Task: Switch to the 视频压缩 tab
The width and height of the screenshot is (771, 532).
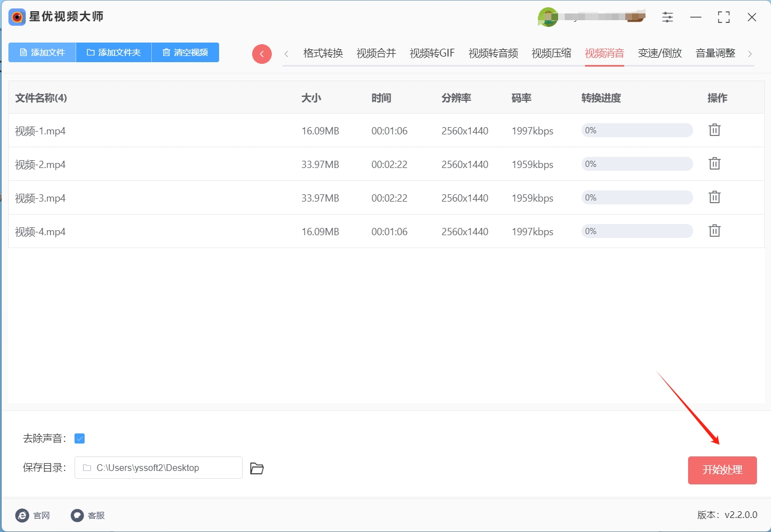Action: click(x=551, y=53)
